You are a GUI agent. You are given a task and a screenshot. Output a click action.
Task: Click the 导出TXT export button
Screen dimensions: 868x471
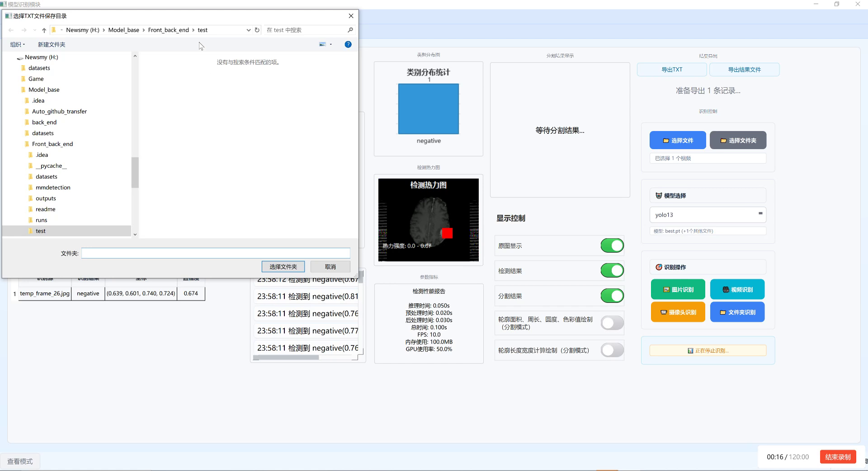(672, 70)
